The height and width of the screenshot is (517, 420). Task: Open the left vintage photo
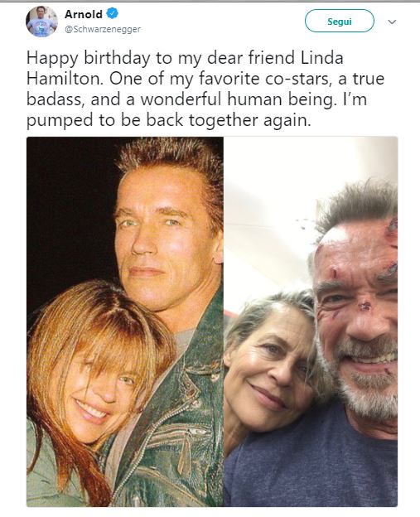pos(125,321)
